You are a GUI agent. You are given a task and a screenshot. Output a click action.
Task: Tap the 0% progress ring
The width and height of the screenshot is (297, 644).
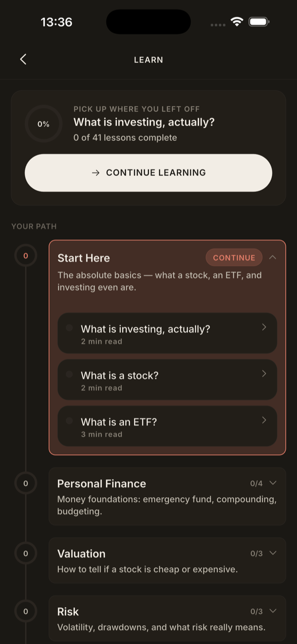tap(44, 124)
